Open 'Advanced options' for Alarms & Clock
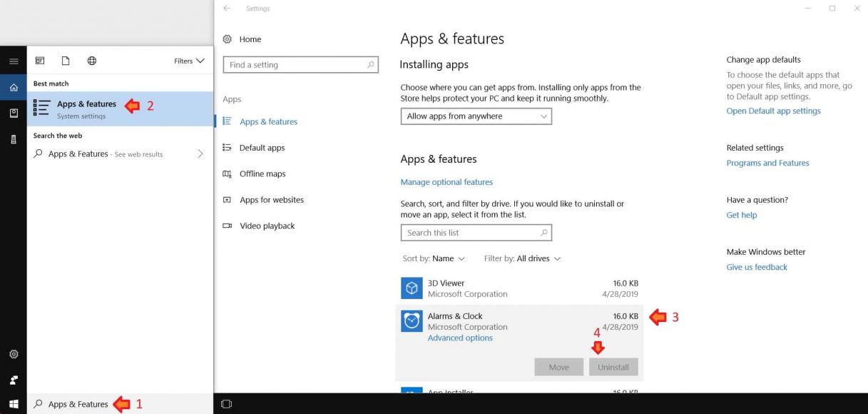The width and height of the screenshot is (868, 414). pos(460,338)
